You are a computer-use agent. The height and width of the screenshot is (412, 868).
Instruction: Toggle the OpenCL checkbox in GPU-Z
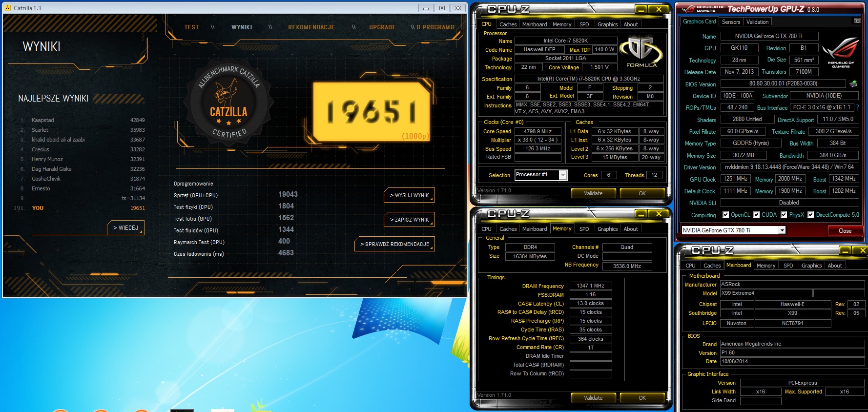click(x=725, y=215)
